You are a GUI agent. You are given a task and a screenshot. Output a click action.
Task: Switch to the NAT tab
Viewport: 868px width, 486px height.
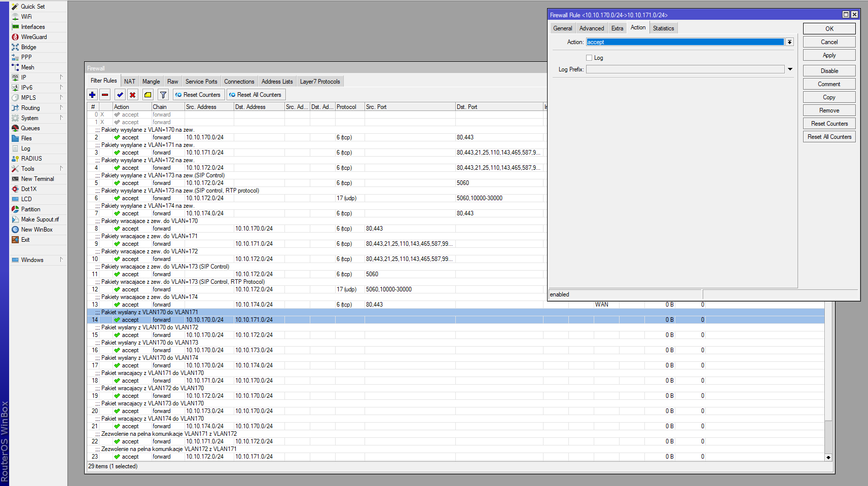pyautogui.click(x=130, y=82)
